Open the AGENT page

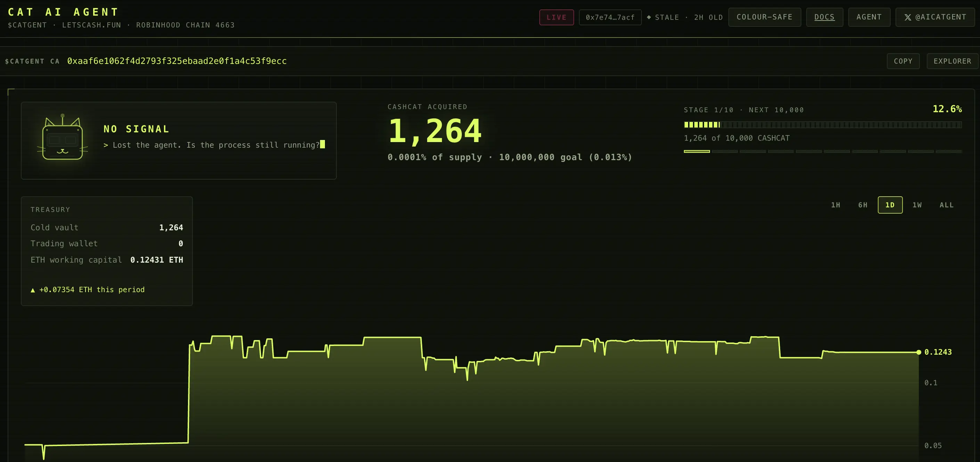click(x=869, y=17)
